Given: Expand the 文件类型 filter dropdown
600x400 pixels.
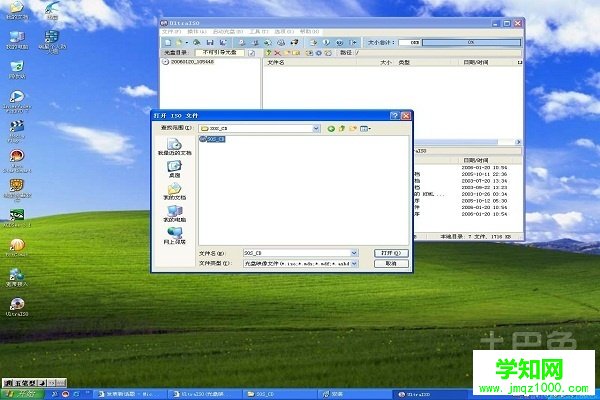Looking at the screenshot, I should point(354,263).
